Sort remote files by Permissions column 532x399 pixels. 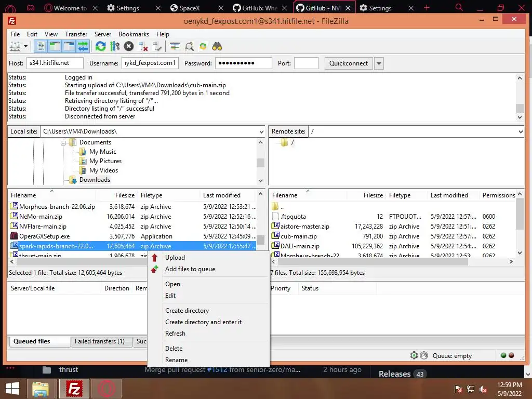pos(499,195)
